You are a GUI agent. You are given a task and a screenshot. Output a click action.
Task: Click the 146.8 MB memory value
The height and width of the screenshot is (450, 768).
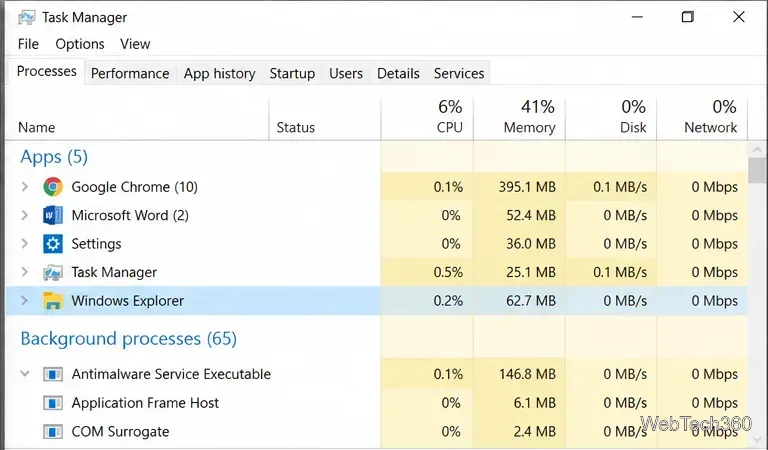(x=528, y=375)
